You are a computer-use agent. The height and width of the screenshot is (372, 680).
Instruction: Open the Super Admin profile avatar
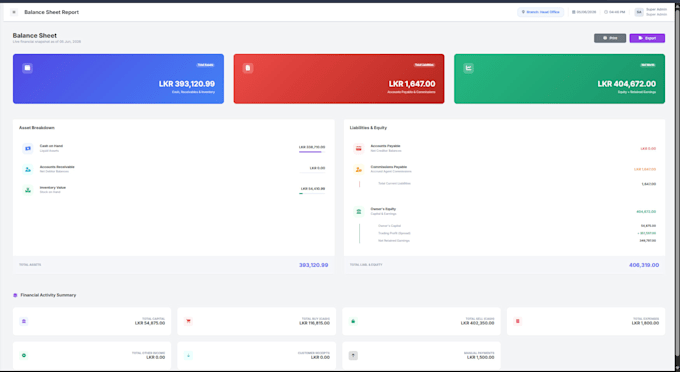pos(638,12)
